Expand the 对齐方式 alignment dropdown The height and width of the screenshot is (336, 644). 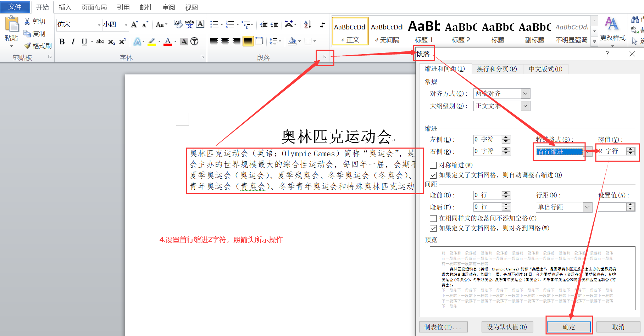(x=526, y=94)
